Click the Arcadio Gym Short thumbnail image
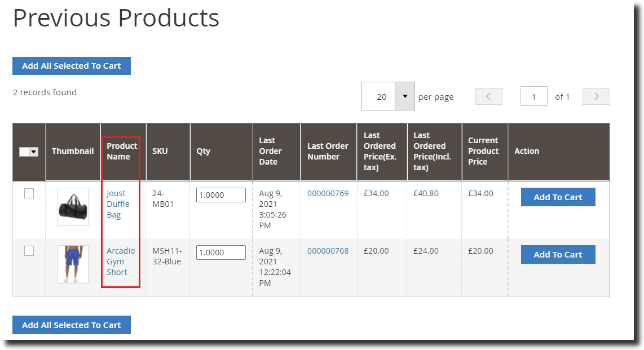This screenshot has width=644, height=350. point(73,264)
